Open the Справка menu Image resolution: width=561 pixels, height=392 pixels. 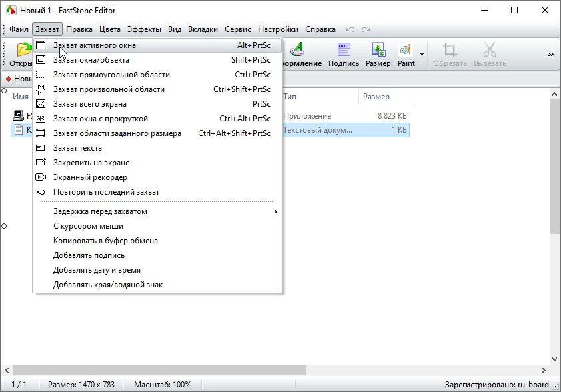point(320,29)
